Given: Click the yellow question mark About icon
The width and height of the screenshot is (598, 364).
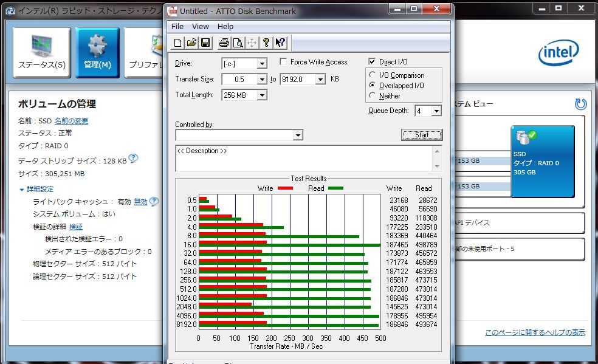Looking at the screenshot, I should 266,43.
